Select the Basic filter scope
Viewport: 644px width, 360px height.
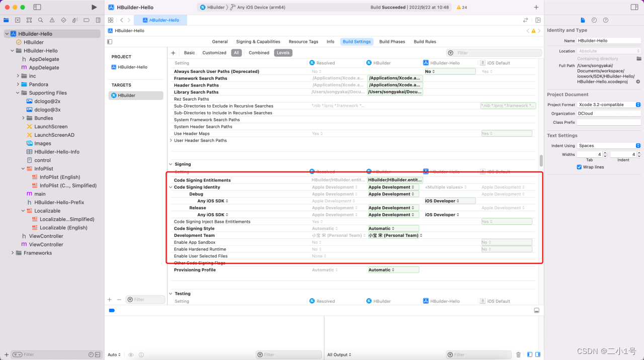189,53
